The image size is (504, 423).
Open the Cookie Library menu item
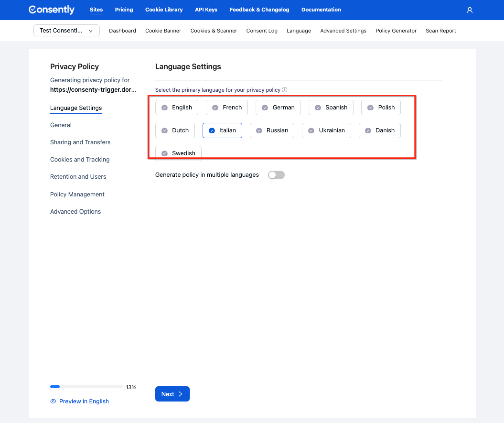click(164, 10)
